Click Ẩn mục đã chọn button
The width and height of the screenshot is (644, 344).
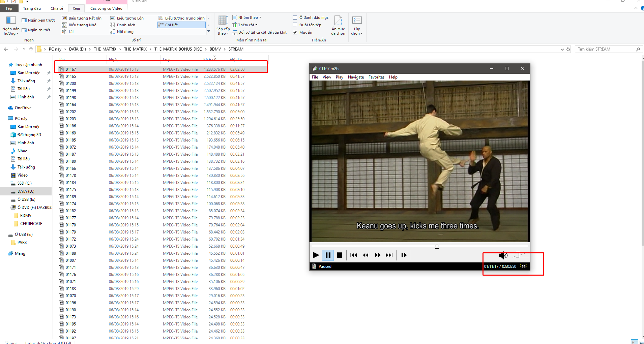click(338, 26)
